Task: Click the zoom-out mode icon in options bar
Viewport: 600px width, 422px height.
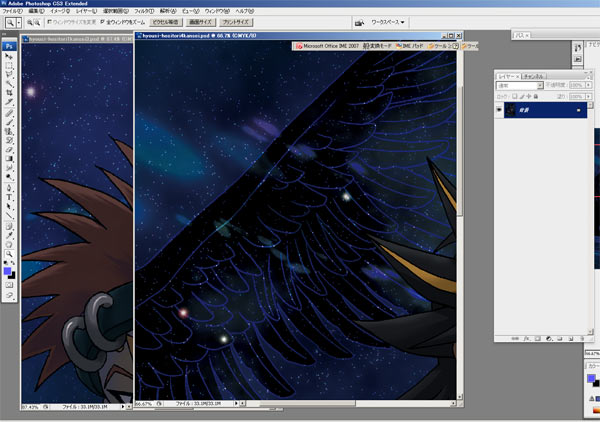Action: (37, 23)
